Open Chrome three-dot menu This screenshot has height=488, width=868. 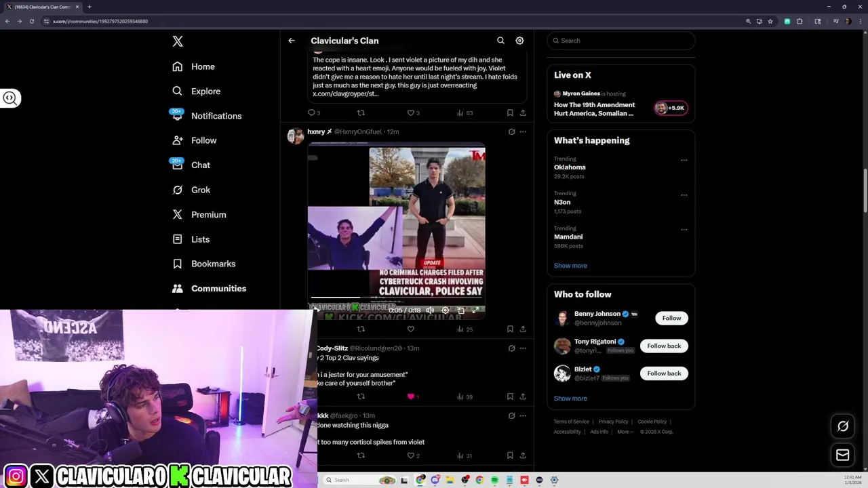click(859, 21)
